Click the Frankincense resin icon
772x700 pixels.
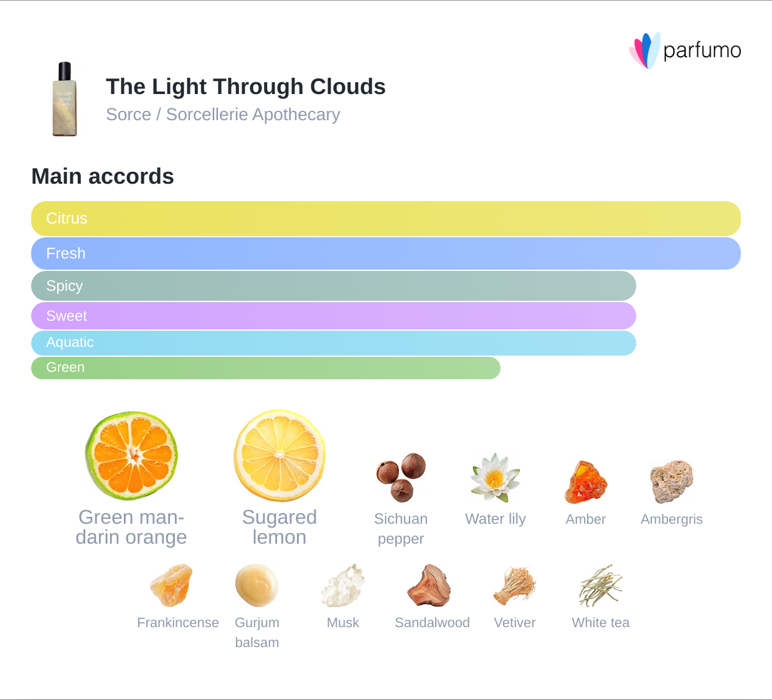coord(171,585)
